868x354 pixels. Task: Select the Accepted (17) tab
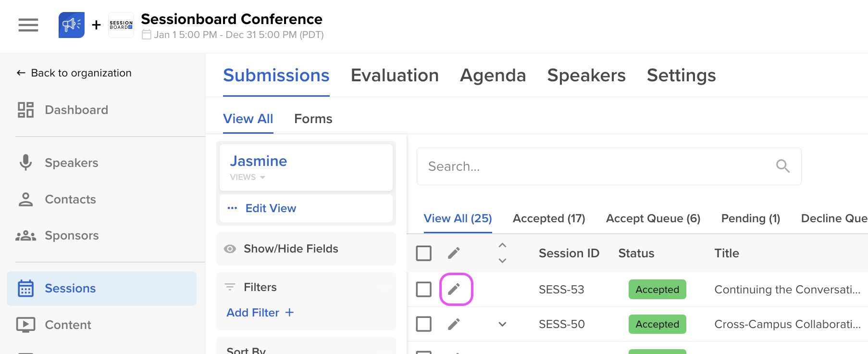[x=549, y=218]
